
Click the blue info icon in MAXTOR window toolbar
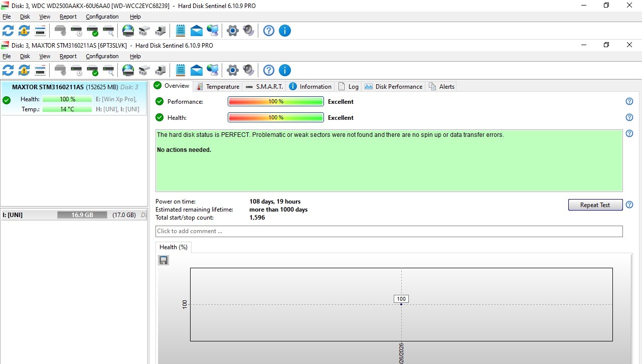coord(284,70)
